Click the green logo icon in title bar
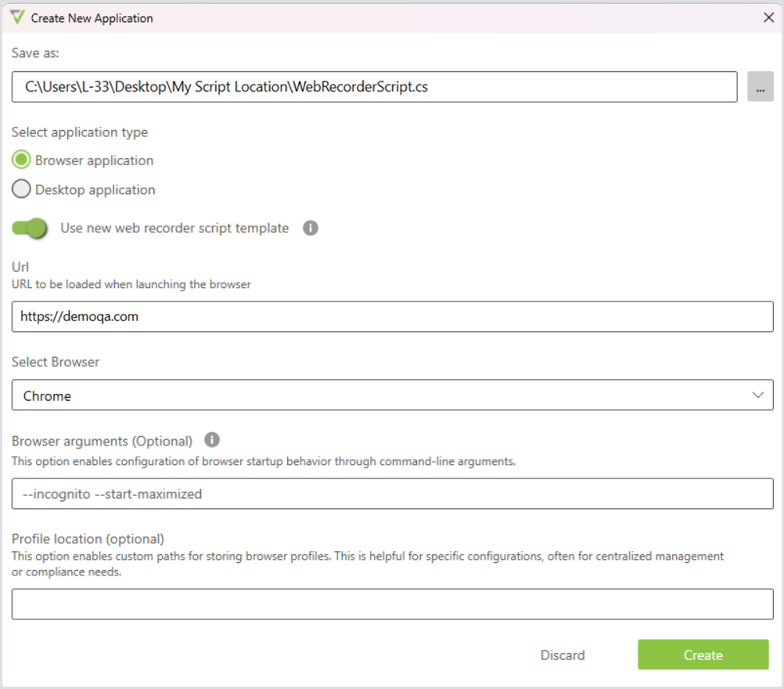This screenshot has width=784, height=689. point(17,17)
